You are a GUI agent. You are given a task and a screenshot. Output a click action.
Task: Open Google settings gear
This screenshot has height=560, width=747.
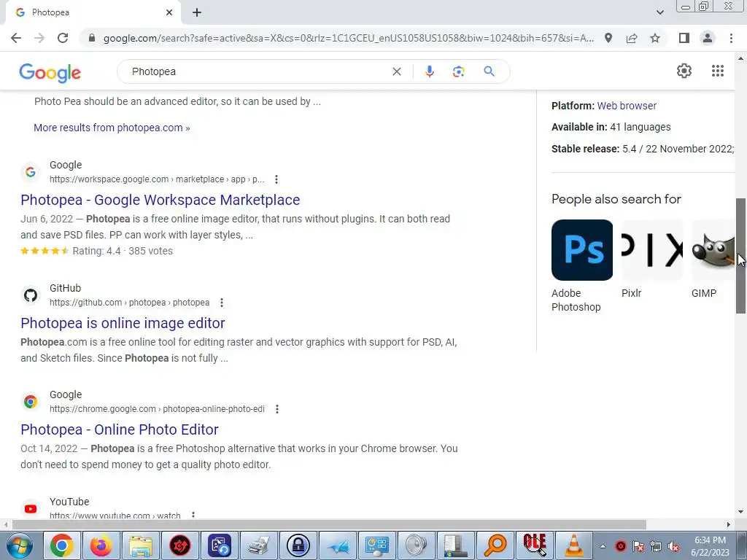pos(684,71)
